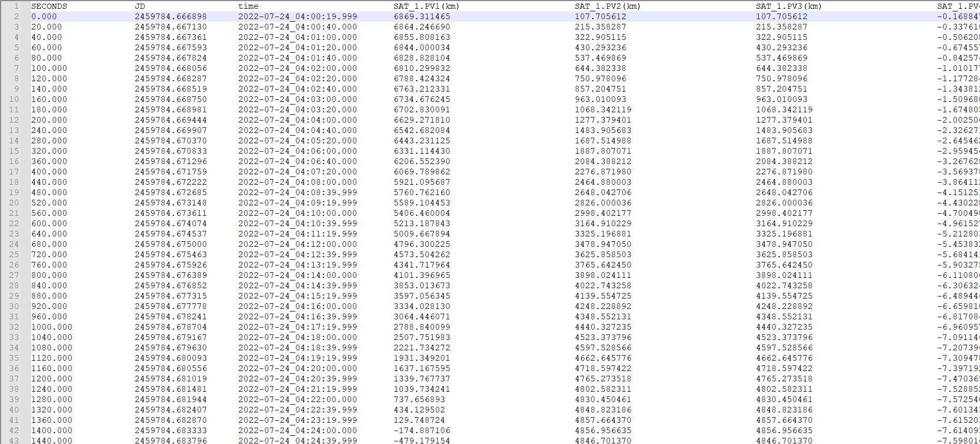Click PV2 value 4718.597422
This screenshot has height=444, width=980.
tap(603, 368)
